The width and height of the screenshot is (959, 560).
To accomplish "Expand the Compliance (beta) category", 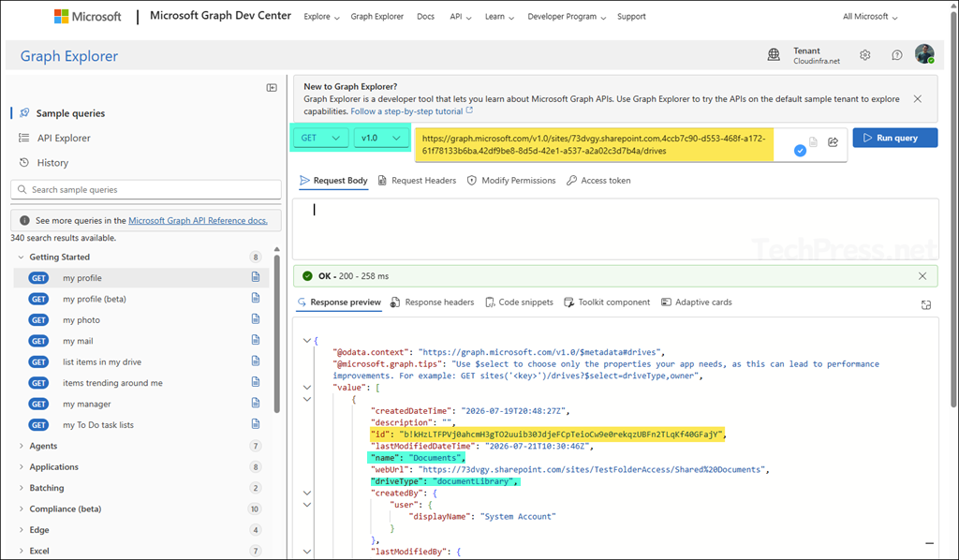I will 21,508.
